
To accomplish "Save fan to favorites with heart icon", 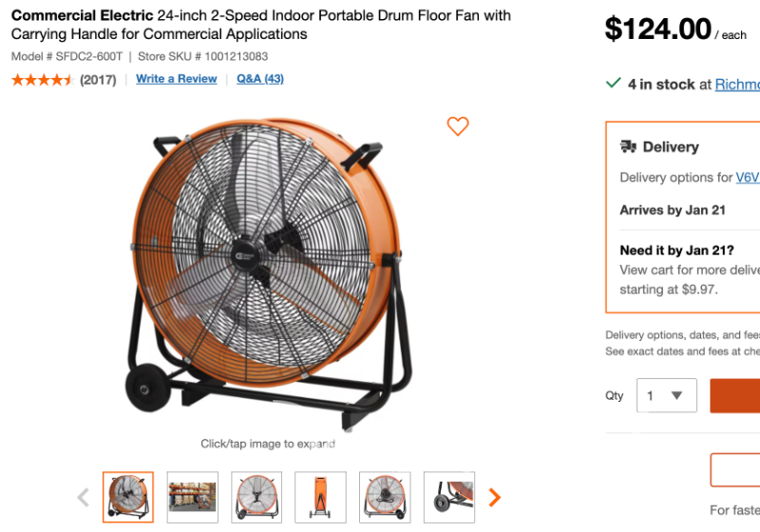I will (x=458, y=126).
